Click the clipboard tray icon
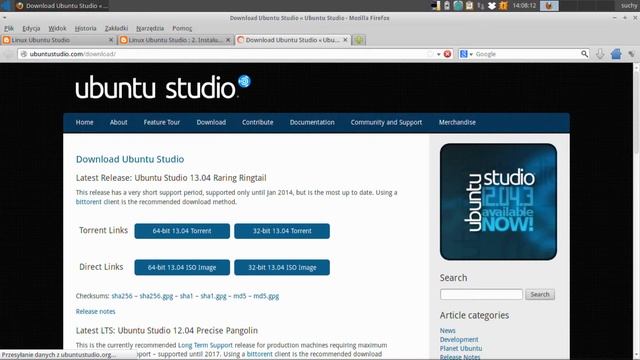 pos(469,6)
